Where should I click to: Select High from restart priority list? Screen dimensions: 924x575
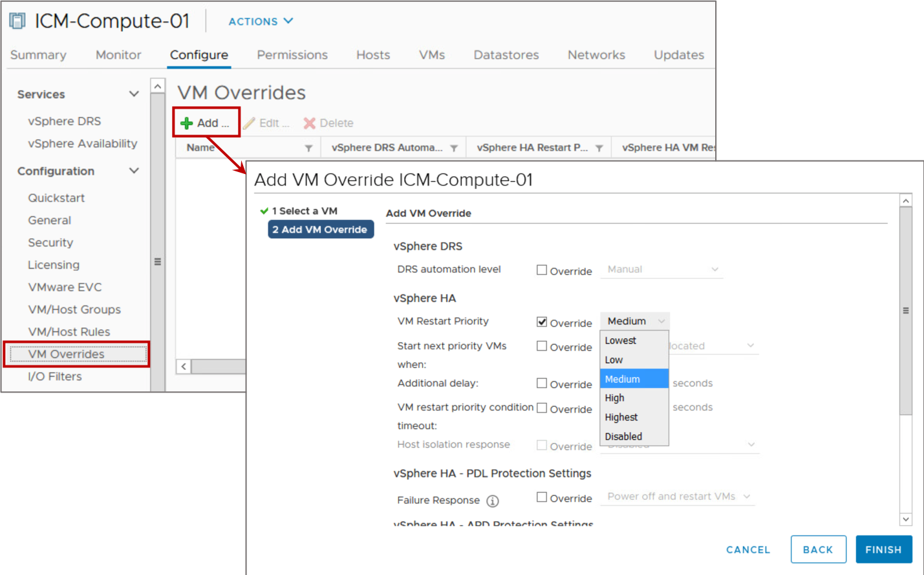[x=634, y=398]
